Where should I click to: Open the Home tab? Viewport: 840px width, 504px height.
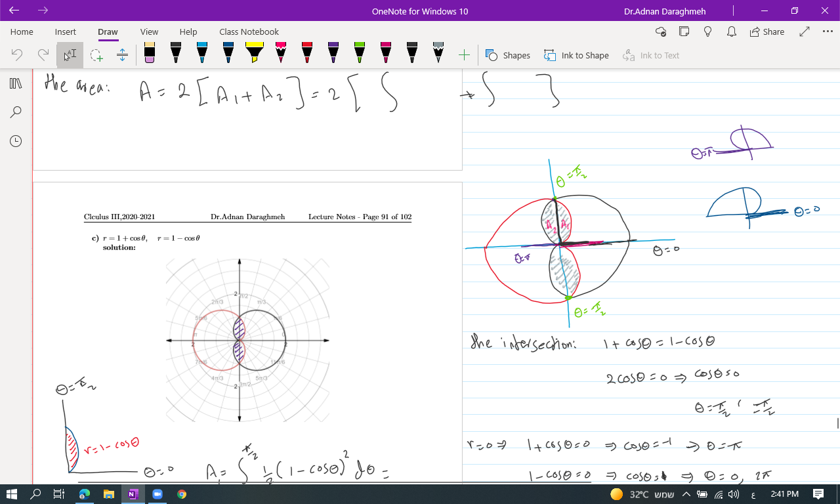[x=22, y=31]
